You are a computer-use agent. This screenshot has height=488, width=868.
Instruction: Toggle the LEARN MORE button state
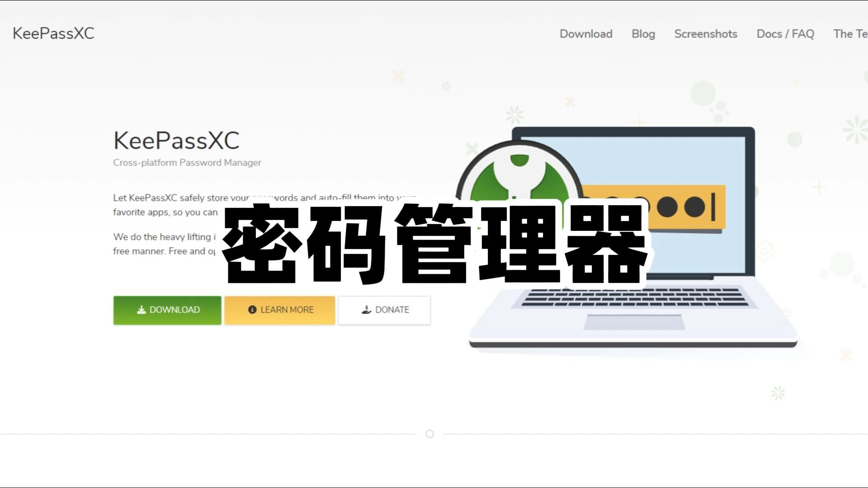279,310
